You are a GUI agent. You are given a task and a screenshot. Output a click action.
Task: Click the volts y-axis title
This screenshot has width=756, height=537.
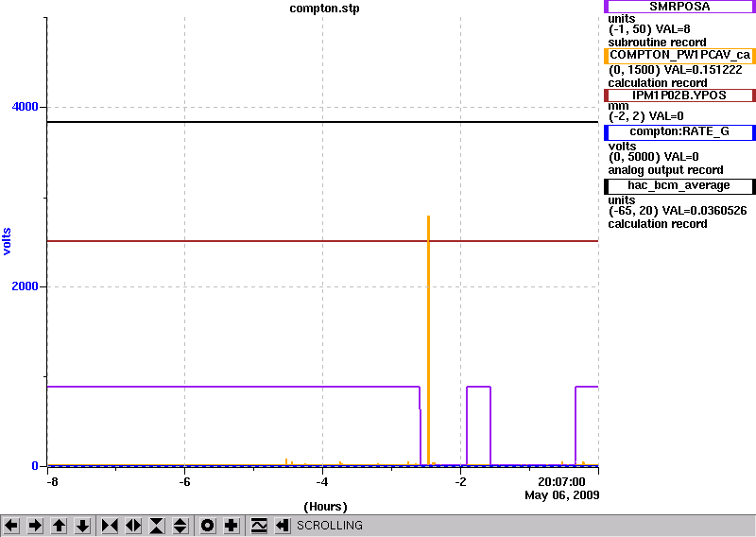click(7, 241)
